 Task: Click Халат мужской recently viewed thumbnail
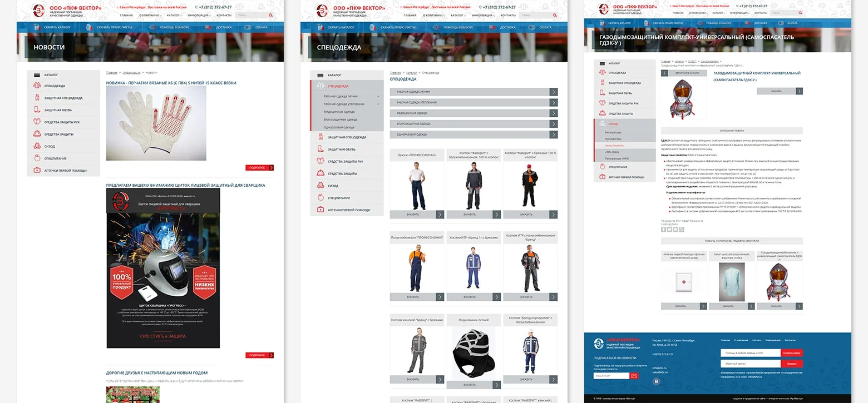[731, 282]
